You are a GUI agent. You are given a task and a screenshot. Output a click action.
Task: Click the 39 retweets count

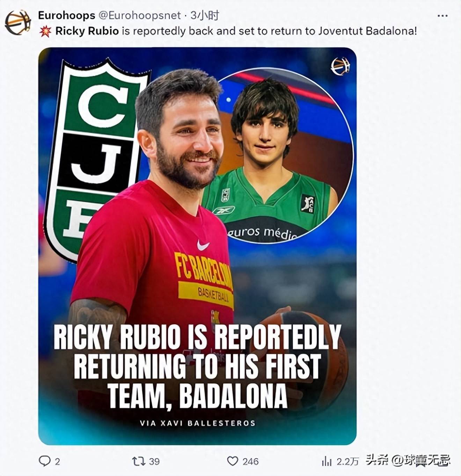[154, 461]
